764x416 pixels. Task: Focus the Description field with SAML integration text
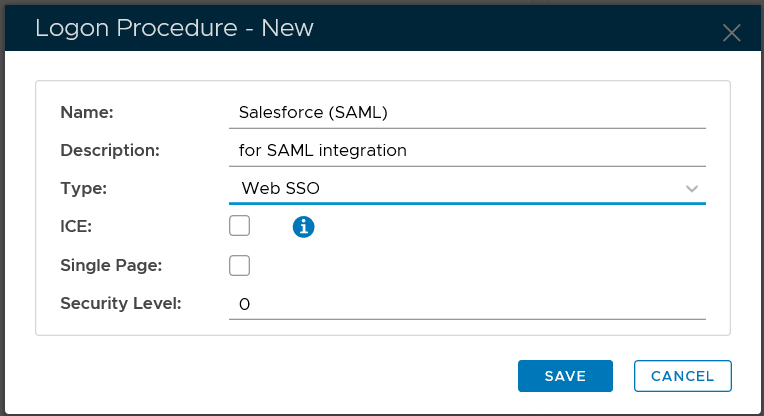click(x=467, y=150)
